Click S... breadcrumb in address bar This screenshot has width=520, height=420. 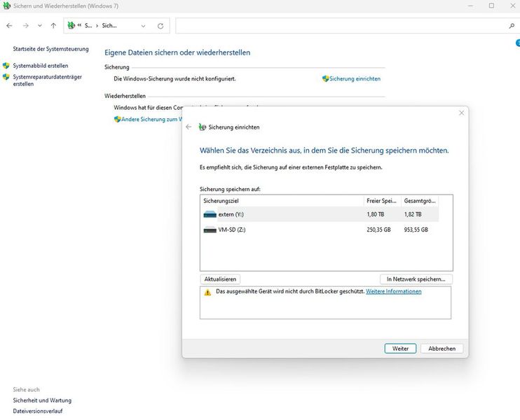tap(88, 25)
